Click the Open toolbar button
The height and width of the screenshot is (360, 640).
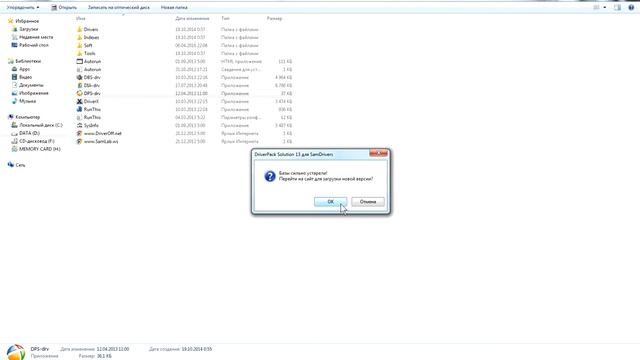click(x=64, y=7)
